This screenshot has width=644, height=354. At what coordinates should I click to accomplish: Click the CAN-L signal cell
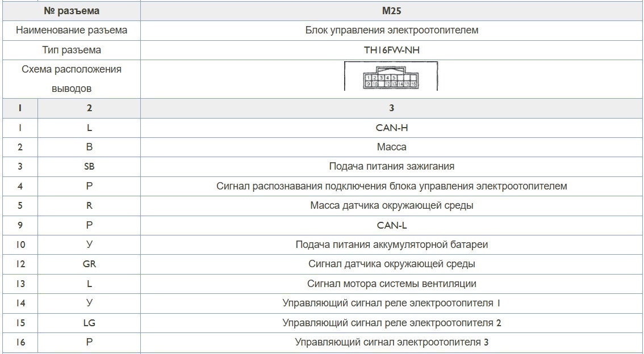tap(391, 225)
